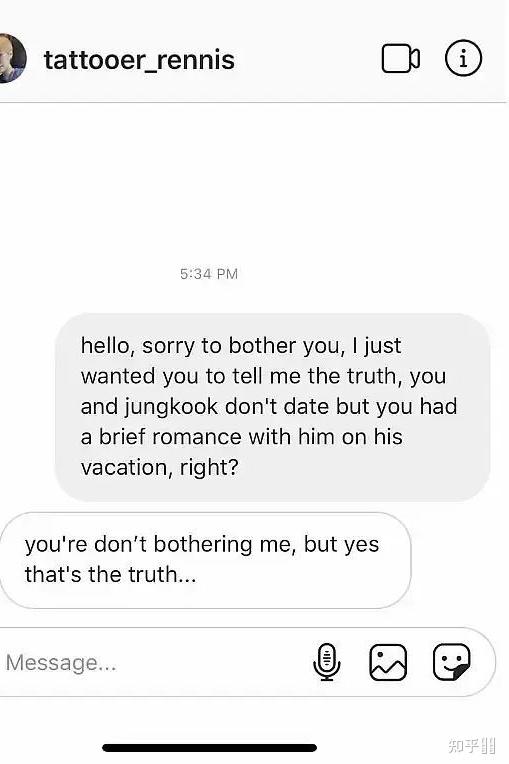Select the reply bubble saying that's the truth
The image size is (509, 764).
(x=205, y=560)
